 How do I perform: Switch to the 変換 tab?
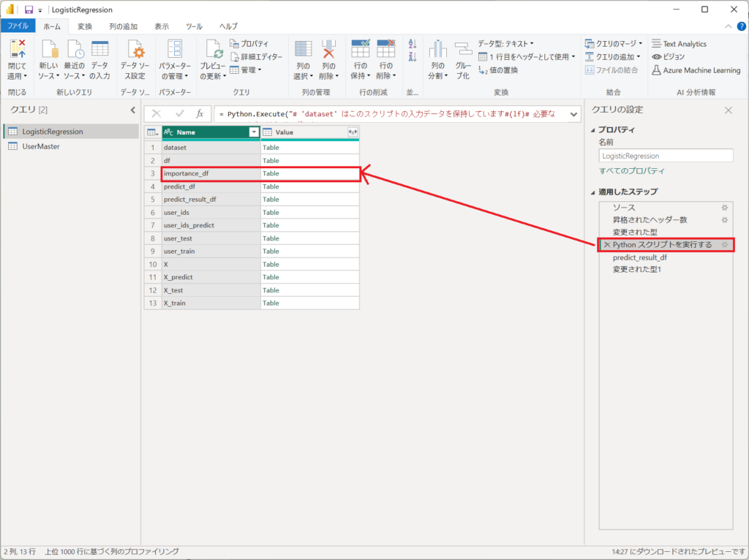click(85, 26)
